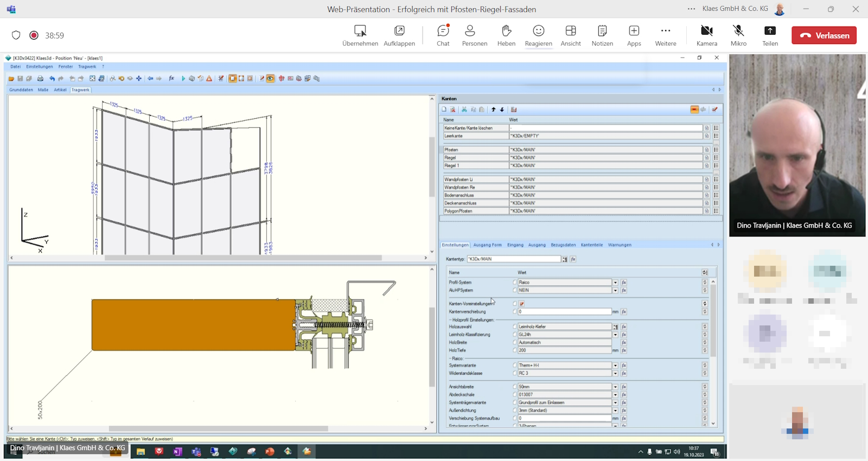Open Systemvariante dropdown arrow
This screenshot has height=461, width=868.
coord(615,366)
